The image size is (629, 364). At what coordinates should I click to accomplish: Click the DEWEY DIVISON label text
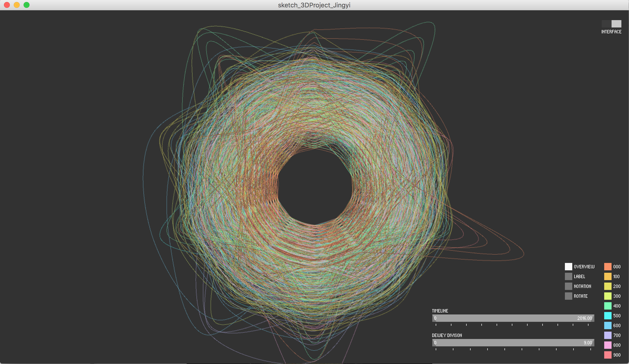[x=447, y=335]
